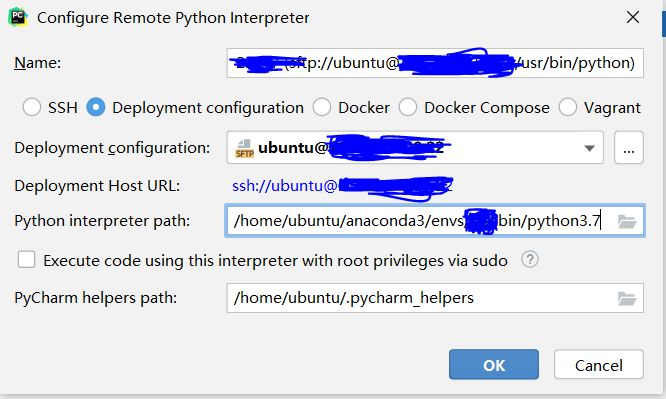Image resolution: width=666 pixels, height=399 pixels.
Task: Click the sudo help question mark icon
Action: [530, 259]
